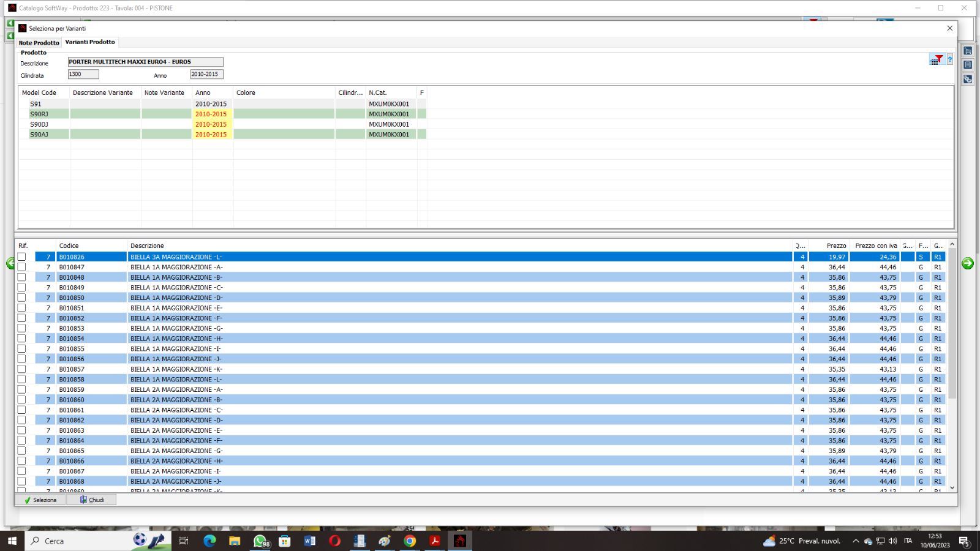Switch to the Note Prodotto tab

tap(39, 43)
